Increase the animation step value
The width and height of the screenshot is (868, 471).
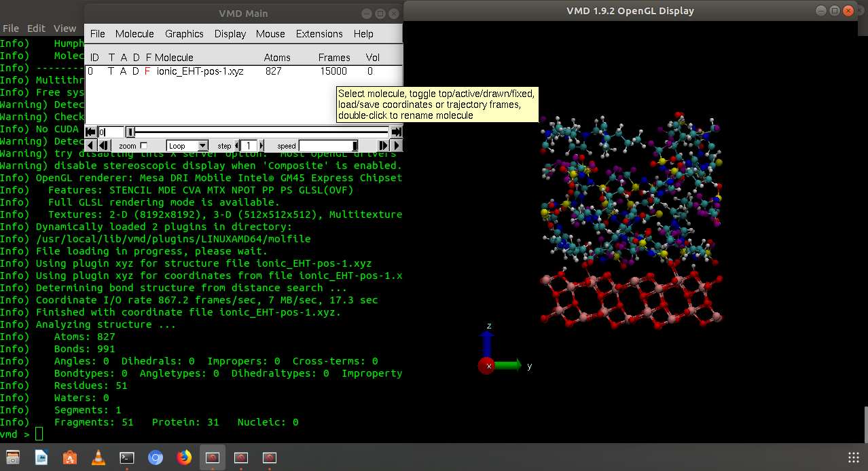(261, 146)
